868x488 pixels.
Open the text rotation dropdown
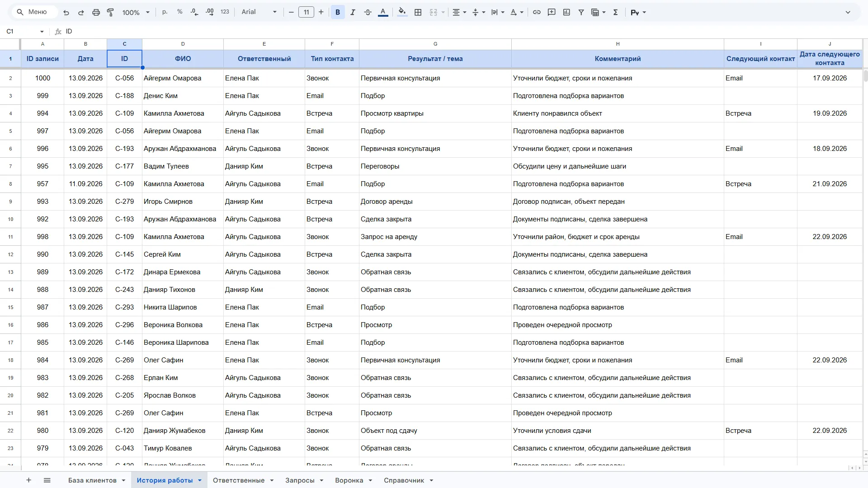click(517, 12)
